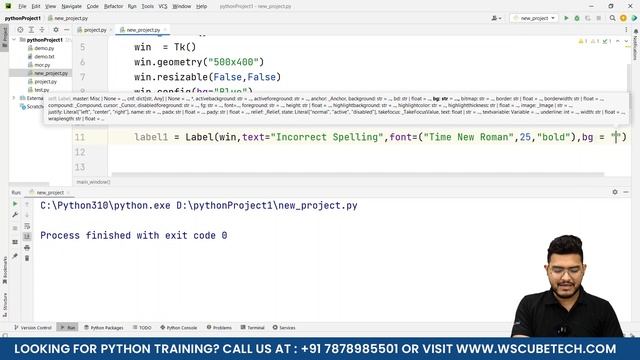Go to previous highlighted error arrow
Viewport: 640px width, 360px height.
click(x=618, y=41)
